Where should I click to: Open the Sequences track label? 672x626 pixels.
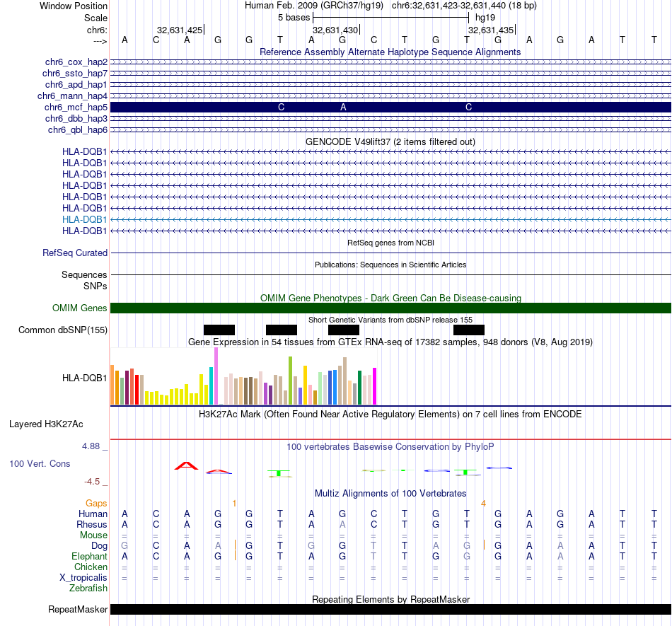pyautogui.click(x=84, y=274)
